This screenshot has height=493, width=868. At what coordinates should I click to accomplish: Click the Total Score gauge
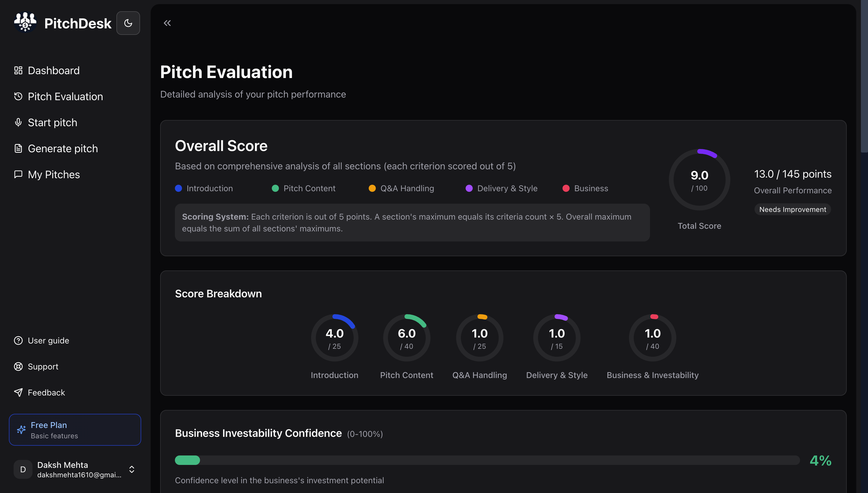(x=699, y=180)
